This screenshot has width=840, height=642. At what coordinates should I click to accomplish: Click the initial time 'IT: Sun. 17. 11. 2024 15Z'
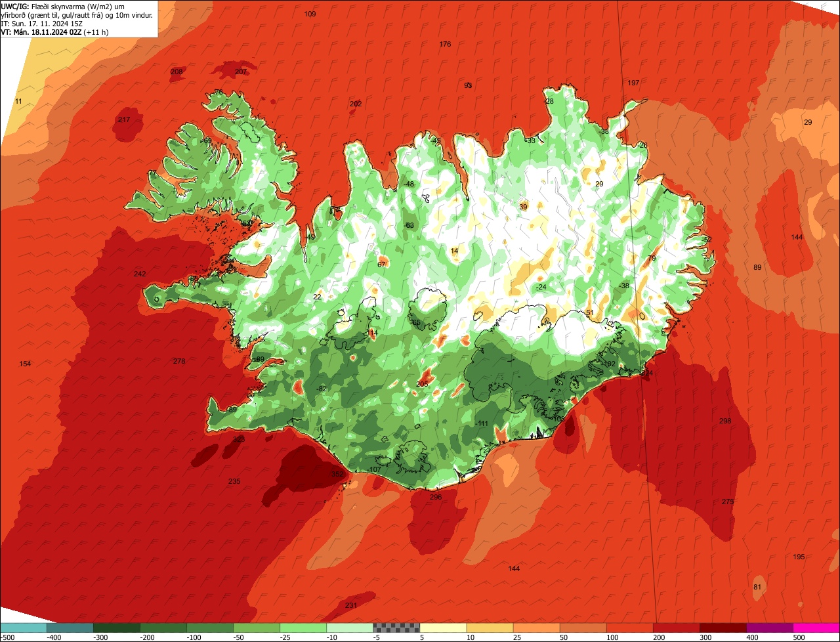(x=43, y=23)
